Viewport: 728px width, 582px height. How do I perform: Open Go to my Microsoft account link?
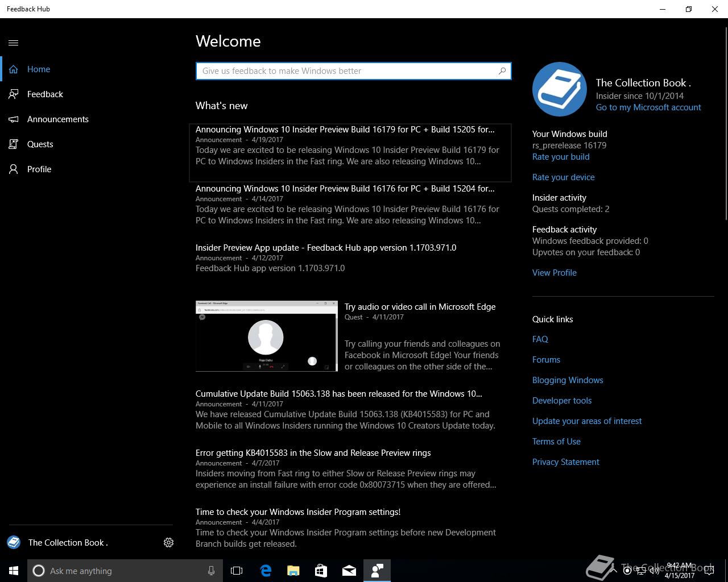pos(648,107)
